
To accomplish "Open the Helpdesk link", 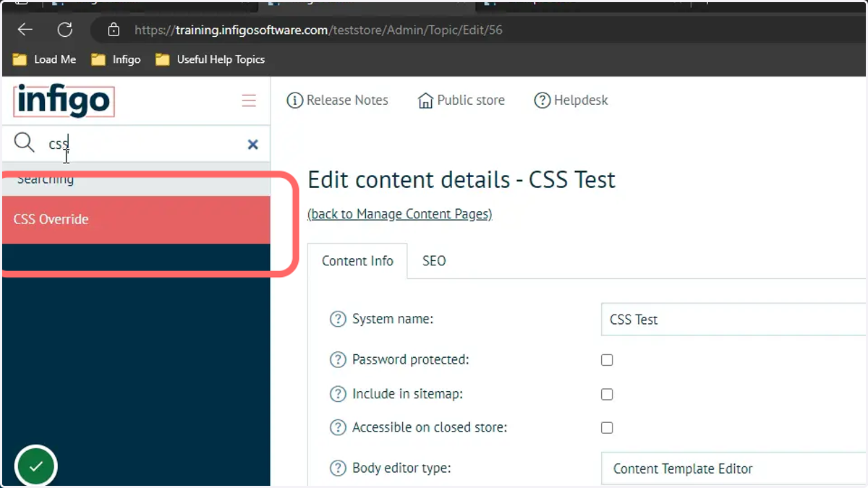I will (x=571, y=100).
